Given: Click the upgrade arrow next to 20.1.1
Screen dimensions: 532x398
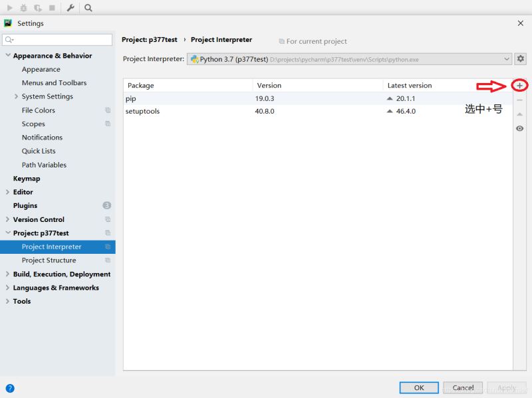Looking at the screenshot, I should [x=390, y=98].
